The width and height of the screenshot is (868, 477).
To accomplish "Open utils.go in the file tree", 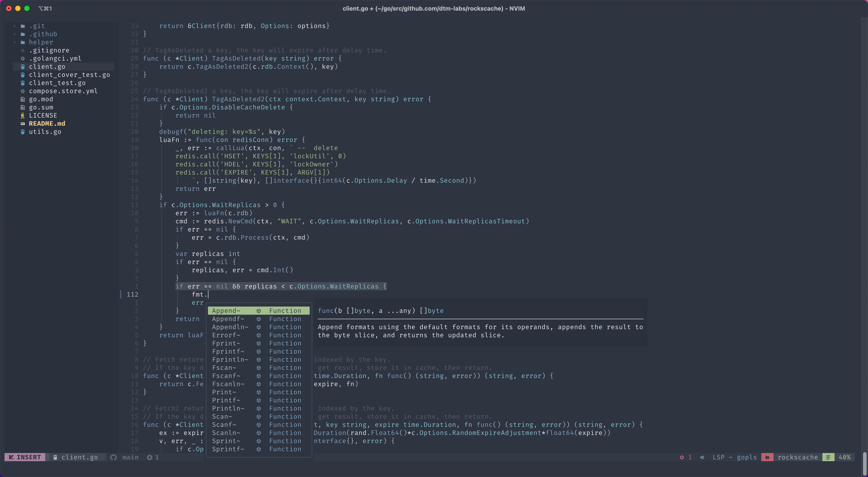I will tap(45, 132).
